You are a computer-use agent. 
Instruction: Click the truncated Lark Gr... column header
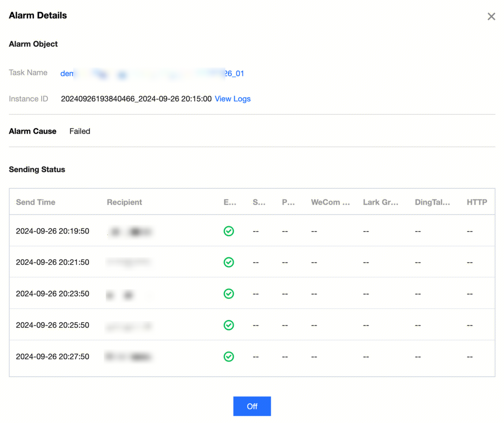click(380, 202)
